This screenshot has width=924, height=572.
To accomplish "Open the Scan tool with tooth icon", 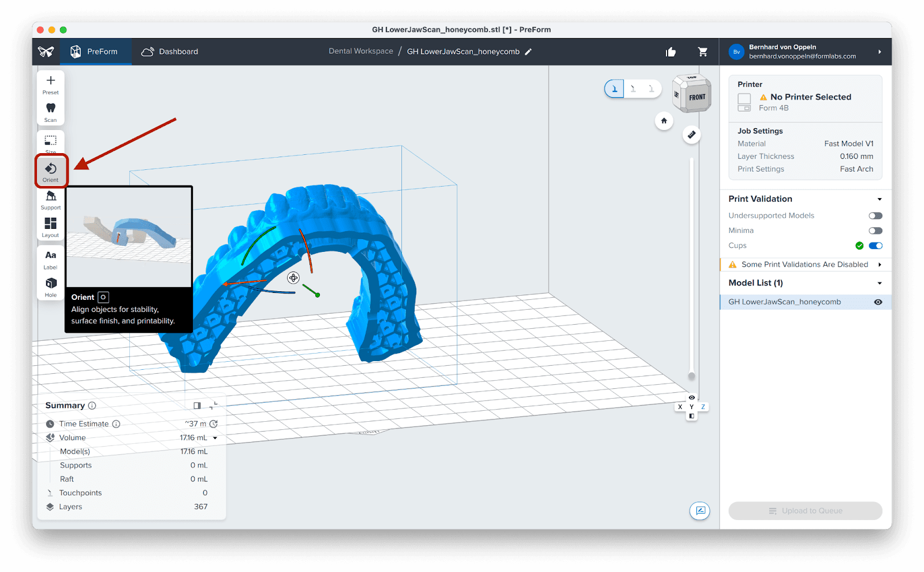I will tap(51, 110).
